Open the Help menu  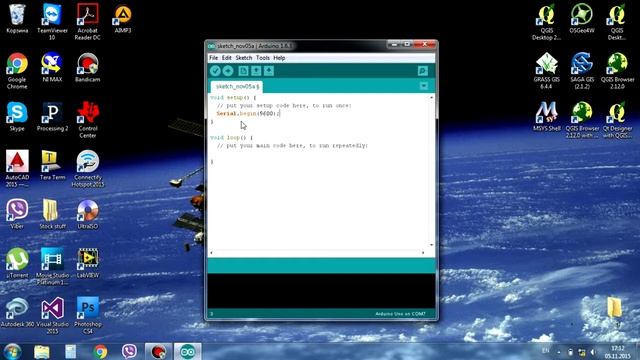pyautogui.click(x=279, y=58)
